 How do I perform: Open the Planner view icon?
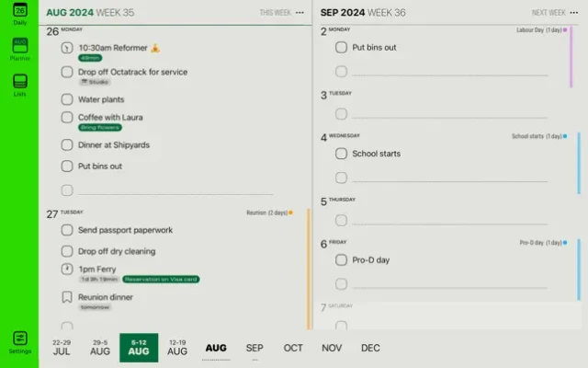19,48
